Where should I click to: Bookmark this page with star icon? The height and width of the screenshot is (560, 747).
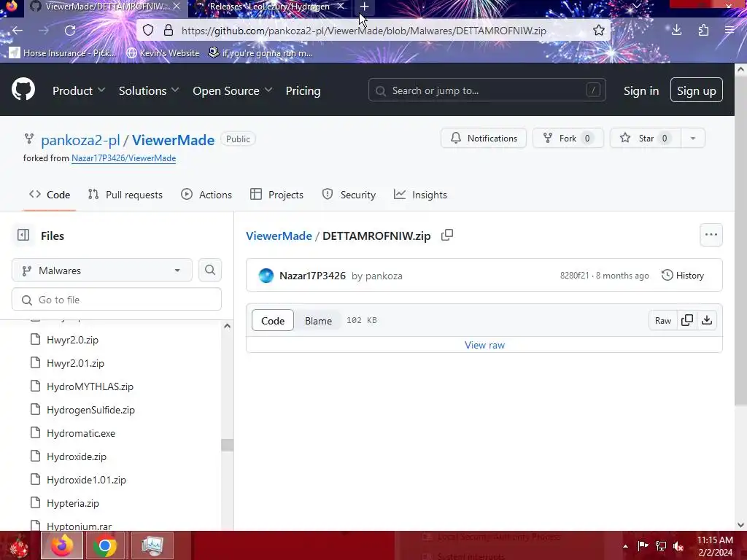599,31
